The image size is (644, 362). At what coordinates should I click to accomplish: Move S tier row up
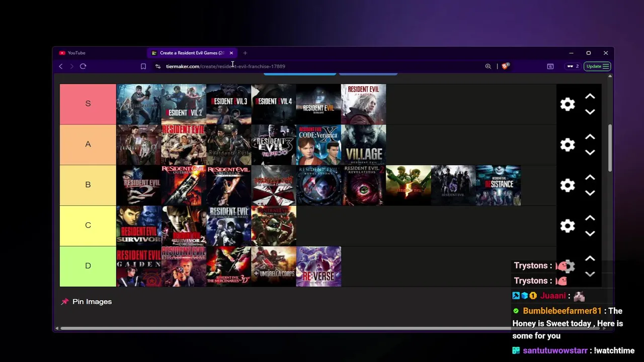pyautogui.click(x=590, y=96)
